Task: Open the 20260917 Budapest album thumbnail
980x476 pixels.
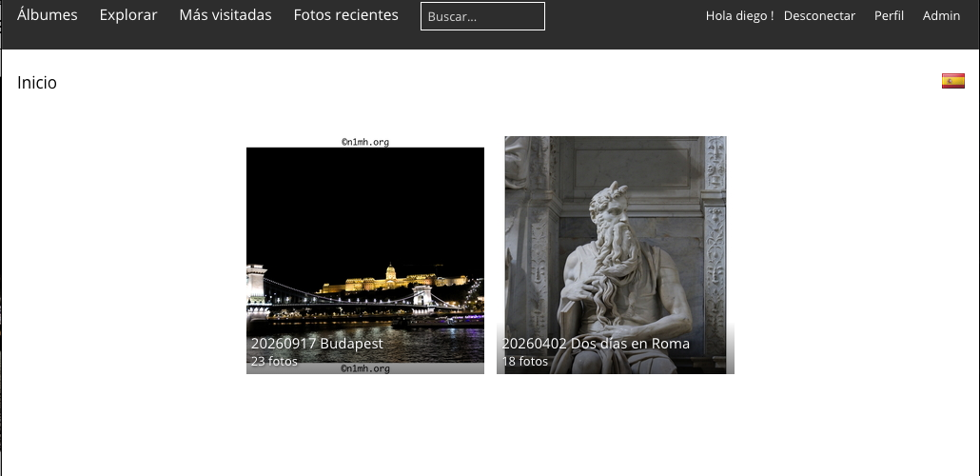Action: point(365,255)
